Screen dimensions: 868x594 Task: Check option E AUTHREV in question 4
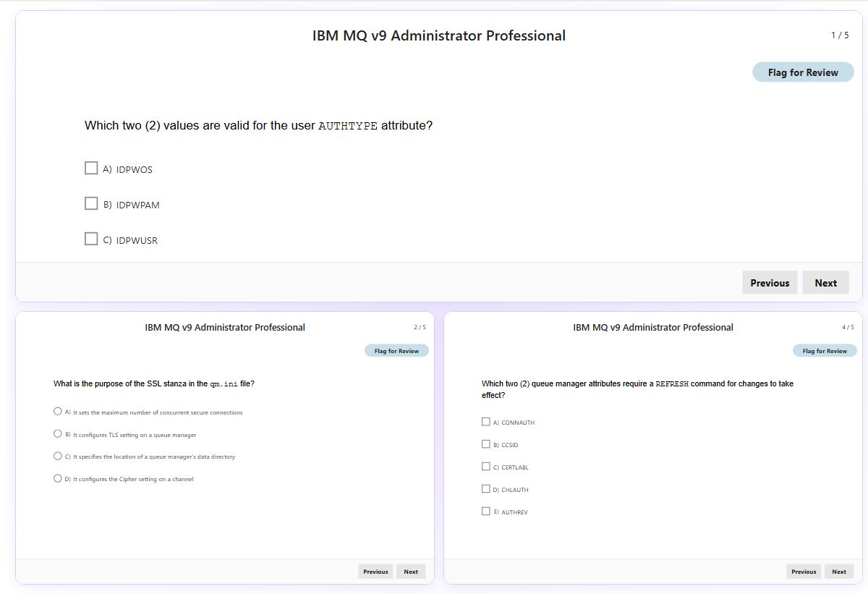pos(486,512)
